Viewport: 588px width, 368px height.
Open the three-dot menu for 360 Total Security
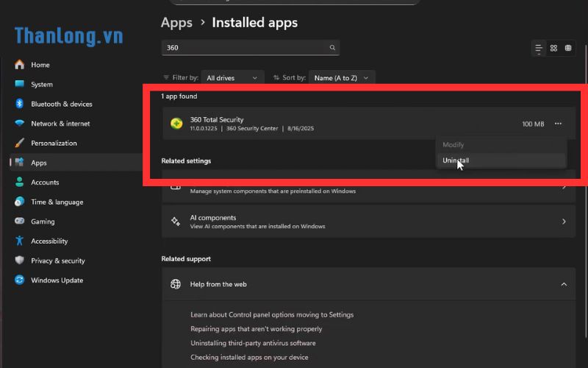click(558, 124)
